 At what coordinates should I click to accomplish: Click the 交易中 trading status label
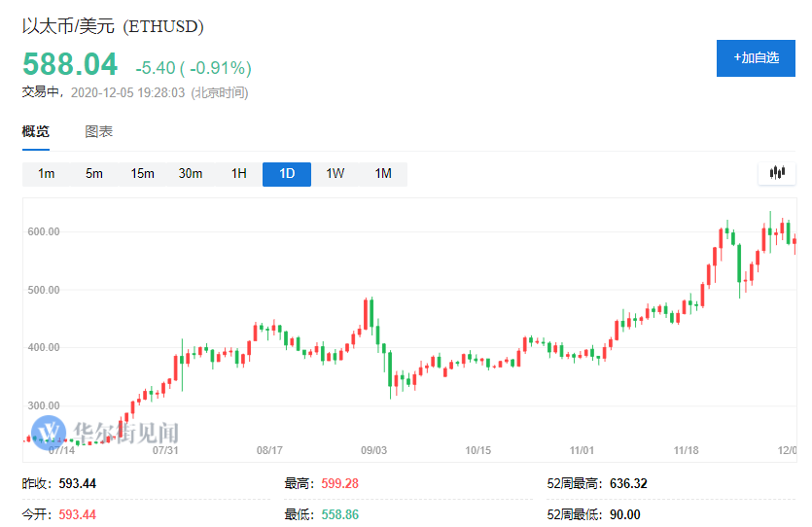(41, 92)
